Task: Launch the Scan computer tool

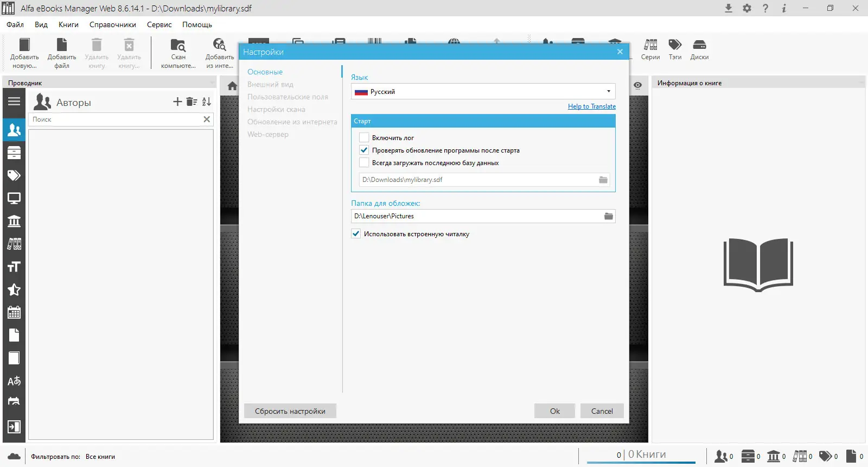Action: click(178, 53)
